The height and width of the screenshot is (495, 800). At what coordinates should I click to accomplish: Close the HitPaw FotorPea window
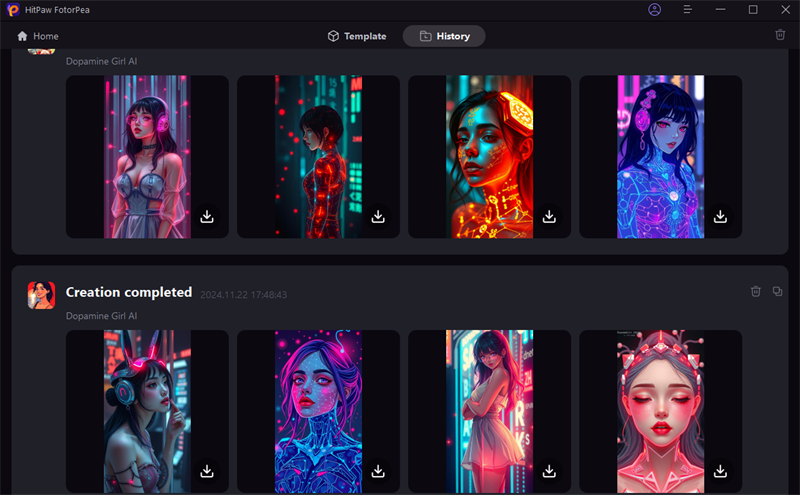(x=785, y=10)
